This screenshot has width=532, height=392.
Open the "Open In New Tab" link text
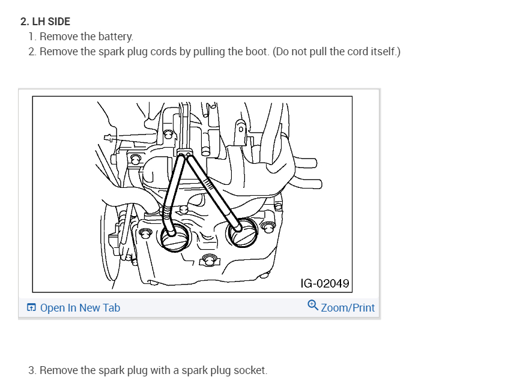pyautogui.click(x=80, y=308)
